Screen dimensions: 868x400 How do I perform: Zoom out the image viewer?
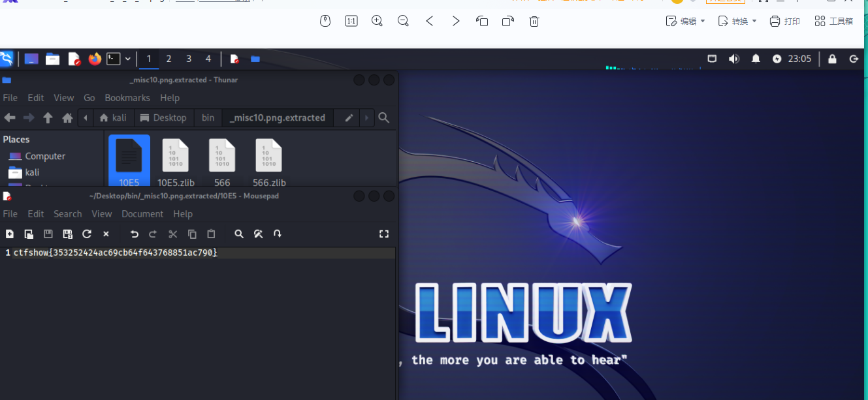click(403, 21)
